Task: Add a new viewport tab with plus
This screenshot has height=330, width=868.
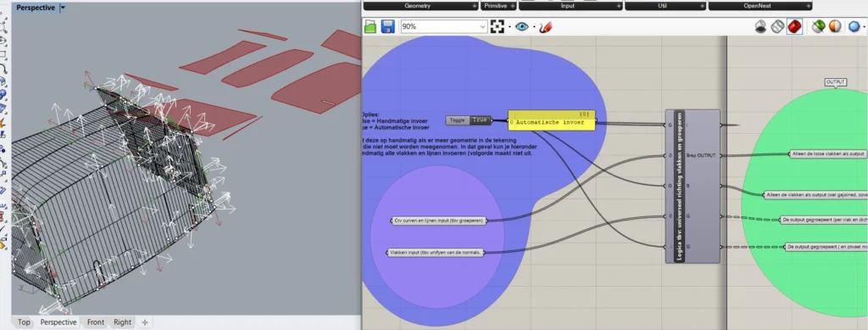Action: tap(145, 322)
